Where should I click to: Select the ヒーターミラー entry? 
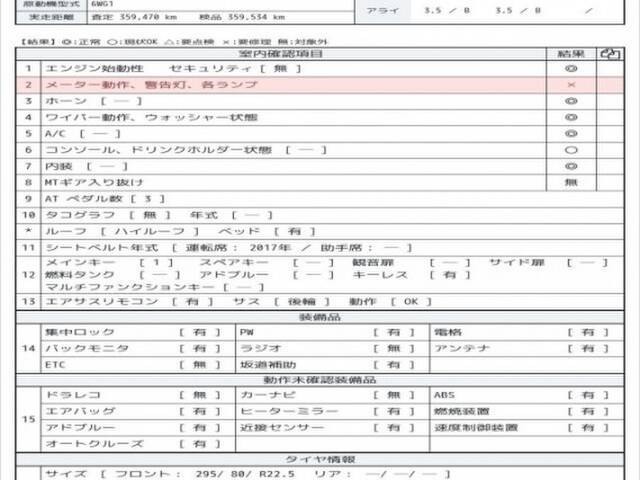coord(327,411)
